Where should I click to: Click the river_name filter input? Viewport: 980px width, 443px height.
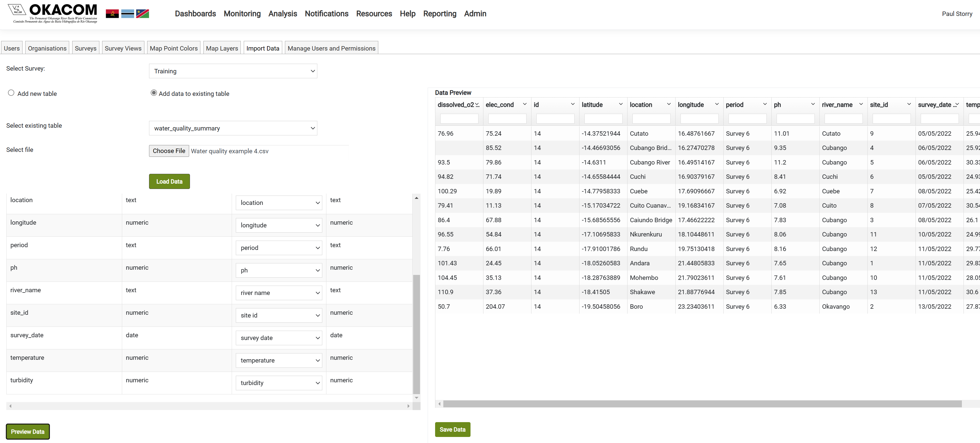coord(843,118)
